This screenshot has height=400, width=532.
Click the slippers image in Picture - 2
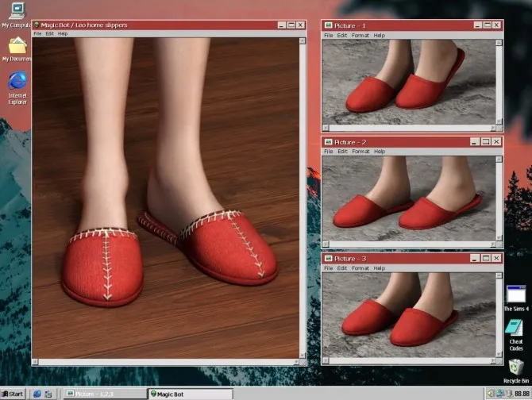click(409, 198)
